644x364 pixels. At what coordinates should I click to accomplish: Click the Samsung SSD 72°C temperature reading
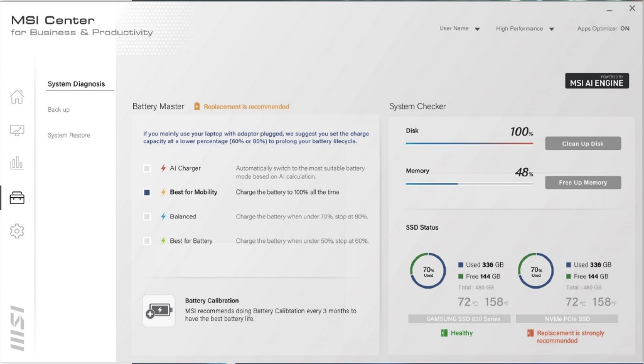(x=468, y=302)
